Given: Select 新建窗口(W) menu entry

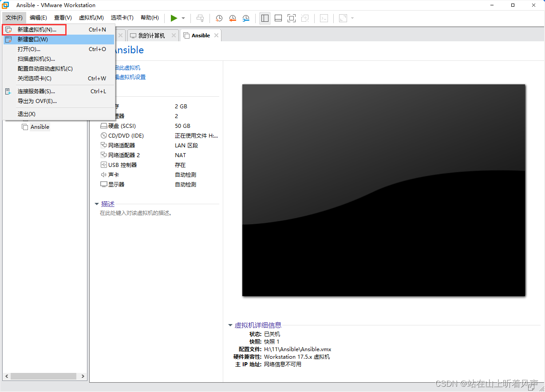Looking at the screenshot, I should click(59, 40).
